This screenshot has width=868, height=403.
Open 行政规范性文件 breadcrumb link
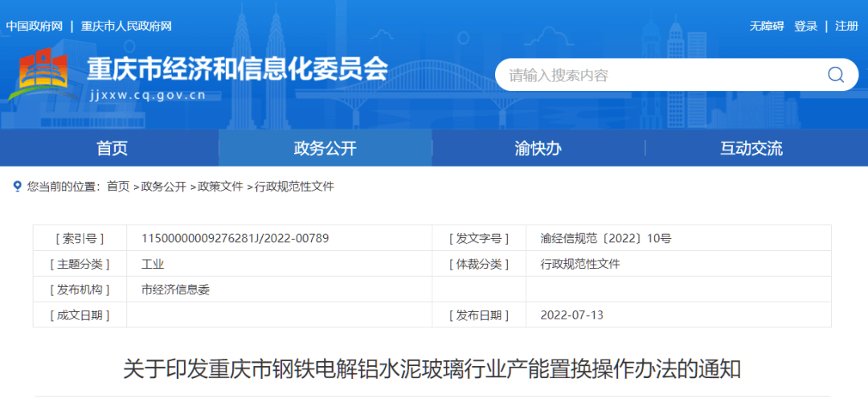point(294,187)
